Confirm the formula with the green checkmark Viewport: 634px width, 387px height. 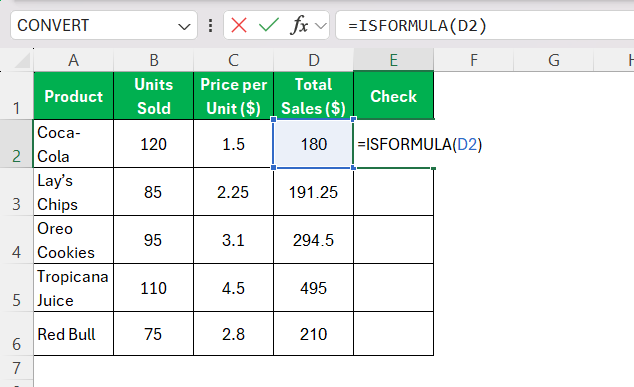[269, 25]
